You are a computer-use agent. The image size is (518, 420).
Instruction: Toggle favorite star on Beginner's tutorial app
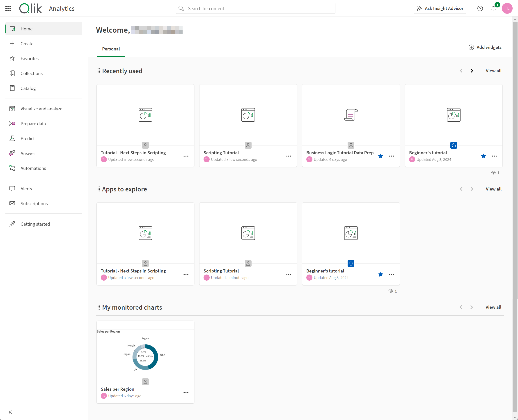484,156
